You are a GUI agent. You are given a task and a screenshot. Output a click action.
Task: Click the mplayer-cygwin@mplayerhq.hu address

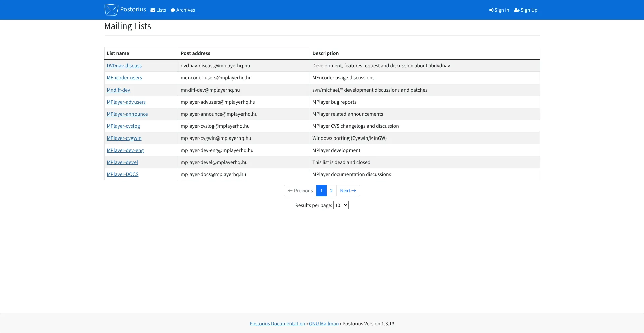[216, 138]
